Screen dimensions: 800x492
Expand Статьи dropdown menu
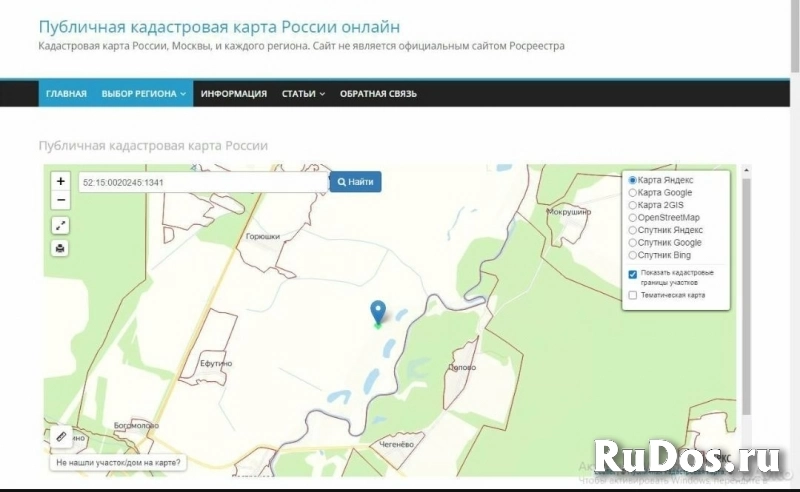[303, 94]
